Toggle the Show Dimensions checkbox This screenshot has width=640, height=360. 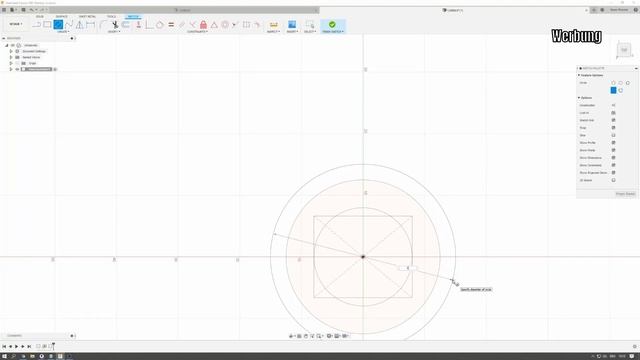(x=613, y=158)
